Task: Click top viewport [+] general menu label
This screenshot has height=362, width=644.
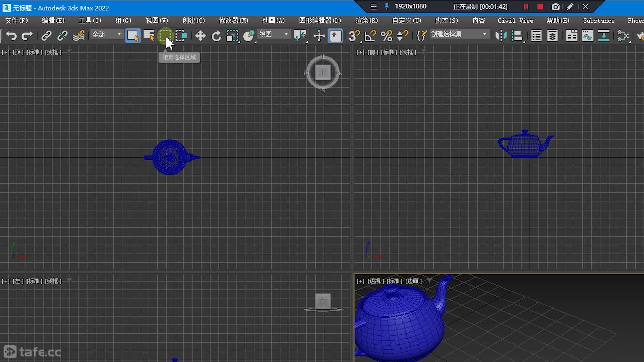Action: click(x=5, y=52)
